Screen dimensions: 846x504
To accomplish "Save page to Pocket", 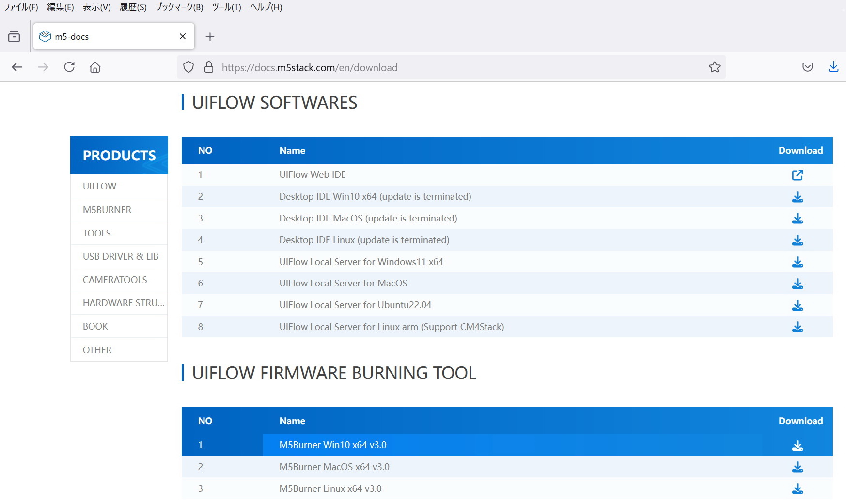I will (x=808, y=67).
